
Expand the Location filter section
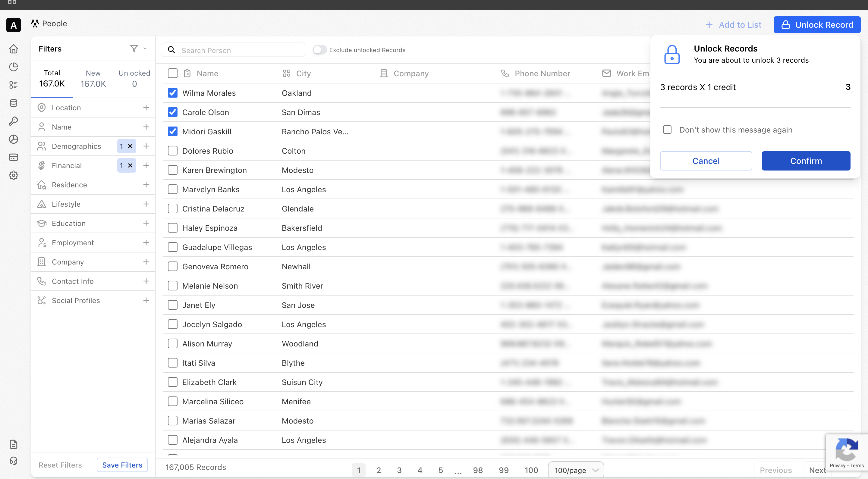tap(146, 108)
